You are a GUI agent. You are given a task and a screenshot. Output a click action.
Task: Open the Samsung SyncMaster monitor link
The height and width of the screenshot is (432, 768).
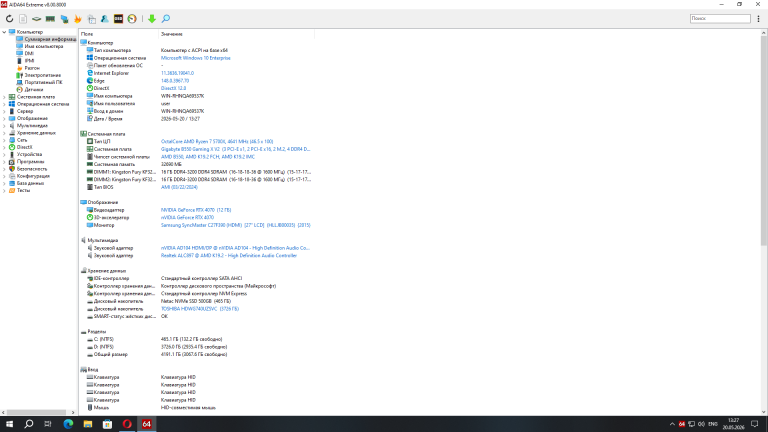tap(236, 225)
